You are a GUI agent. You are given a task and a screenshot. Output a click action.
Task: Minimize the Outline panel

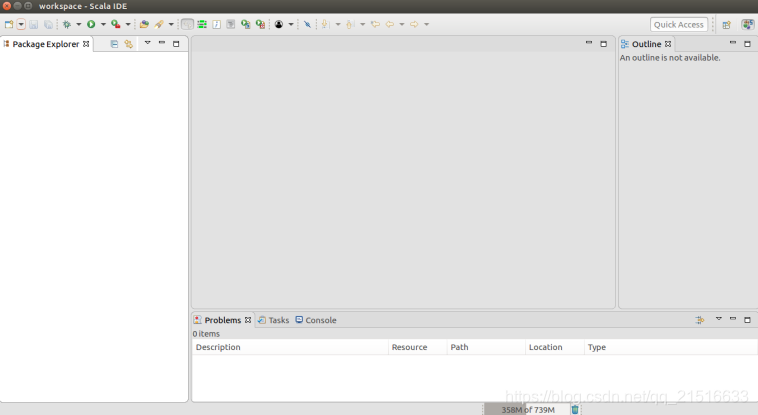[733, 43]
